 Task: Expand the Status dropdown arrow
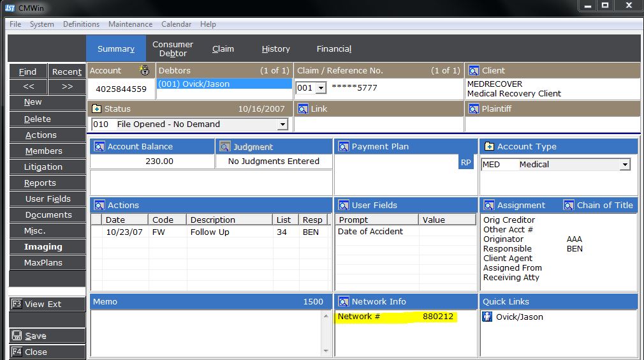282,124
